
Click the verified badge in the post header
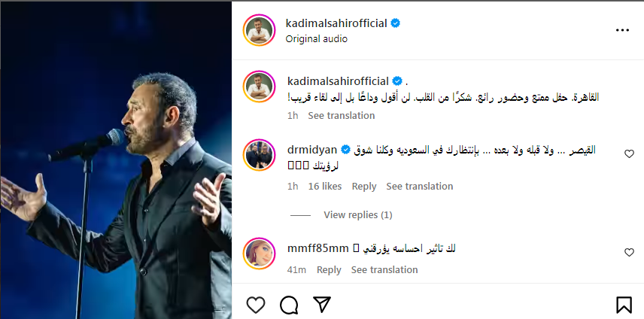pyautogui.click(x=396, y=23)
